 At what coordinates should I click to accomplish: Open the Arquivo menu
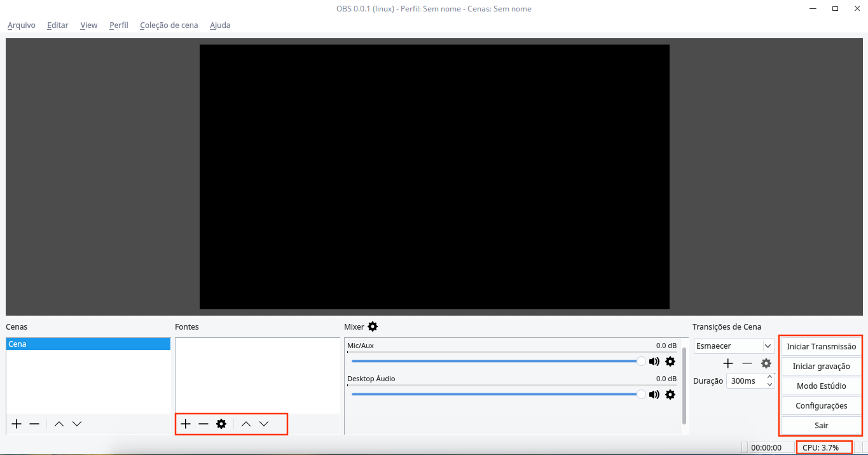click(22, 25)
